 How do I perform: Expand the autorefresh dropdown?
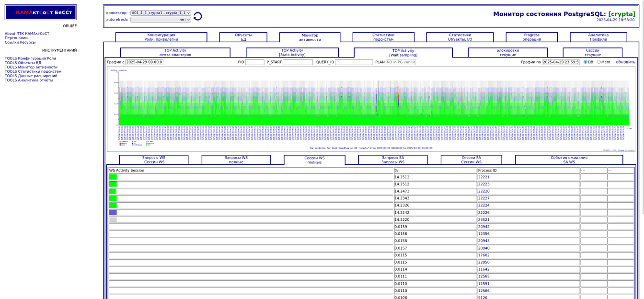(x=161, y=20)
